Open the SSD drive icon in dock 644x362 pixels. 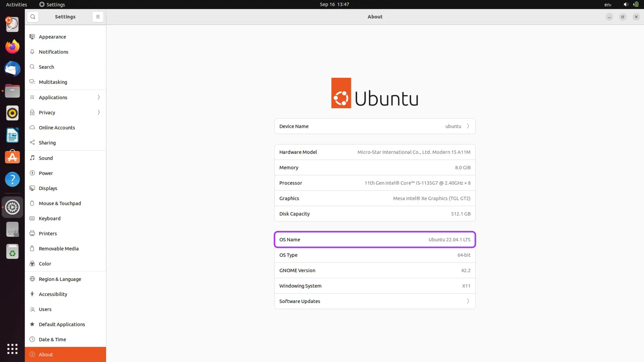click(12, 230)
